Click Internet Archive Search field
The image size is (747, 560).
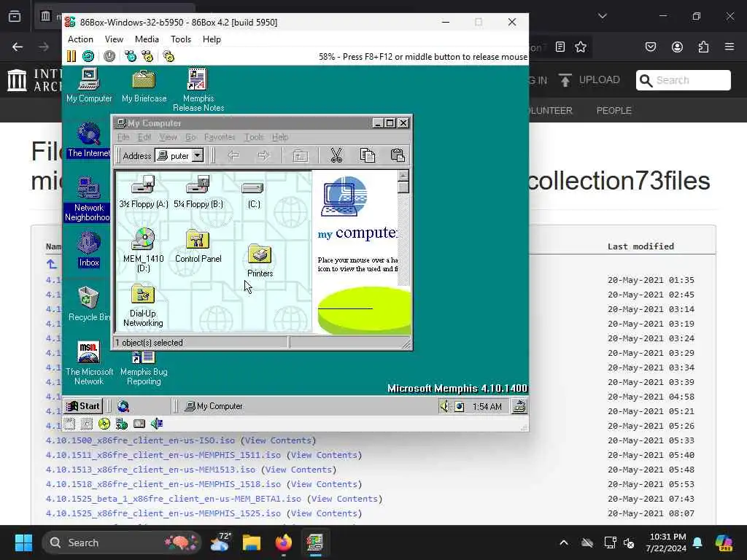[x=683, y=80]
